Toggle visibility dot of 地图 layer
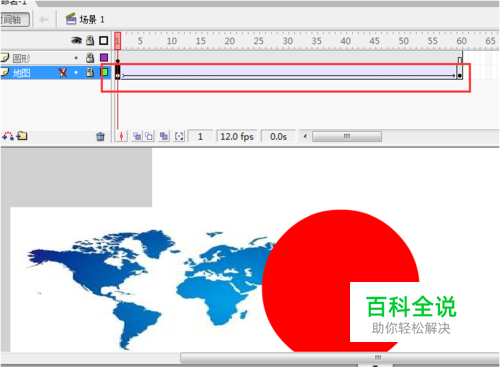The width and height of the screenshot is (500, 367). point(76,72)
